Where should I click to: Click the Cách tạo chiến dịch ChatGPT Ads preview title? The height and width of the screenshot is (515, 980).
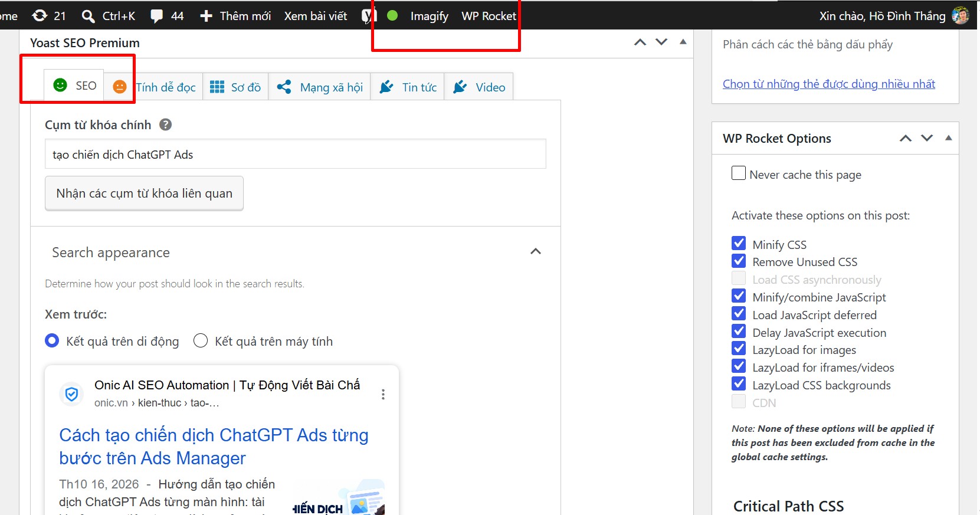click(x=214, y=447)
